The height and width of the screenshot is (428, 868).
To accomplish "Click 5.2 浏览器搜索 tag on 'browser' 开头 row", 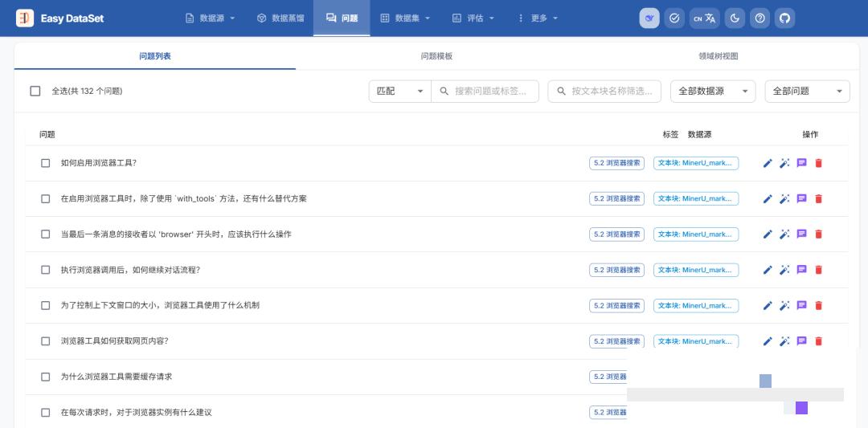I will 616,234.
